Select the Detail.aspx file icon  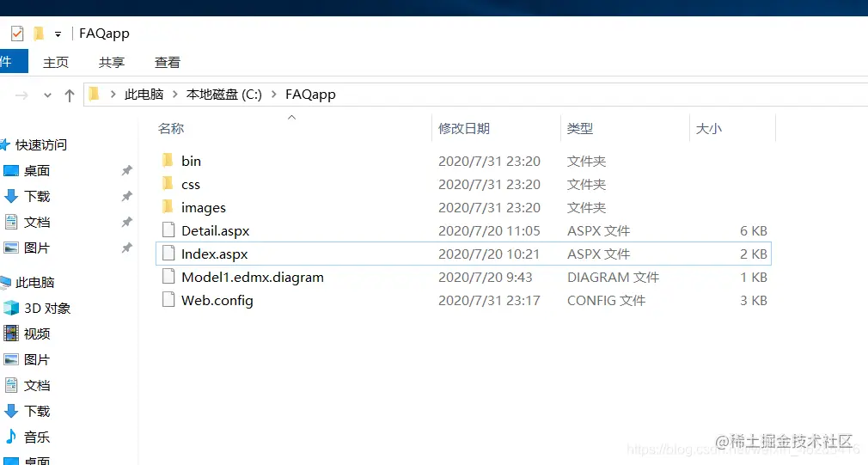(x=168, y=229)
